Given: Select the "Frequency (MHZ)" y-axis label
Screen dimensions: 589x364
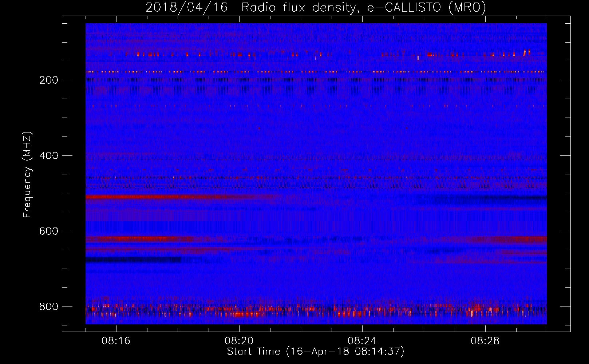Looking at the screenshot, I should [x=27, y=175].
